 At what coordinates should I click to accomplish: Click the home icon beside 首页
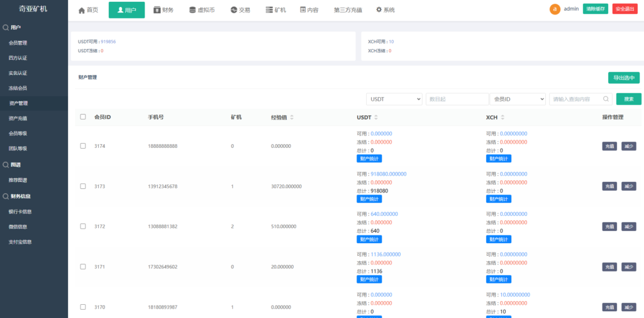(81, 10)
